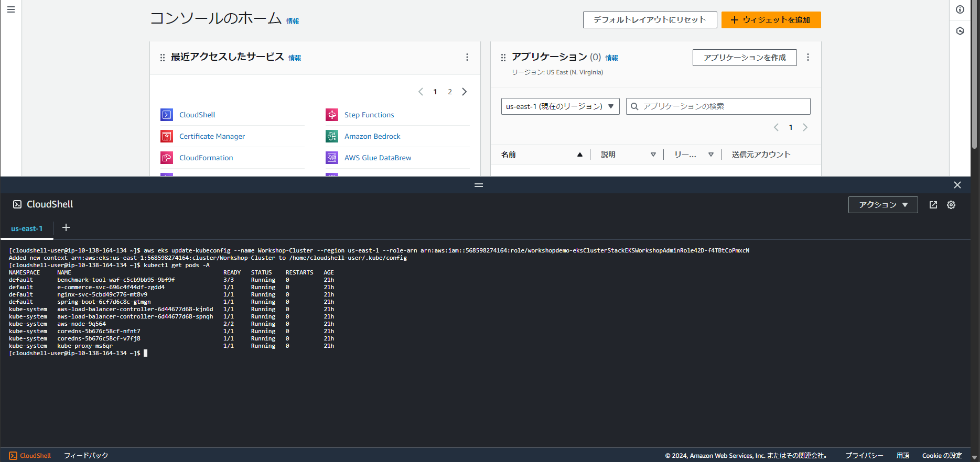Open the アクション dropdown in CloudShell
This screenshot has height=462, width=980.
click(x=883, y=205)
